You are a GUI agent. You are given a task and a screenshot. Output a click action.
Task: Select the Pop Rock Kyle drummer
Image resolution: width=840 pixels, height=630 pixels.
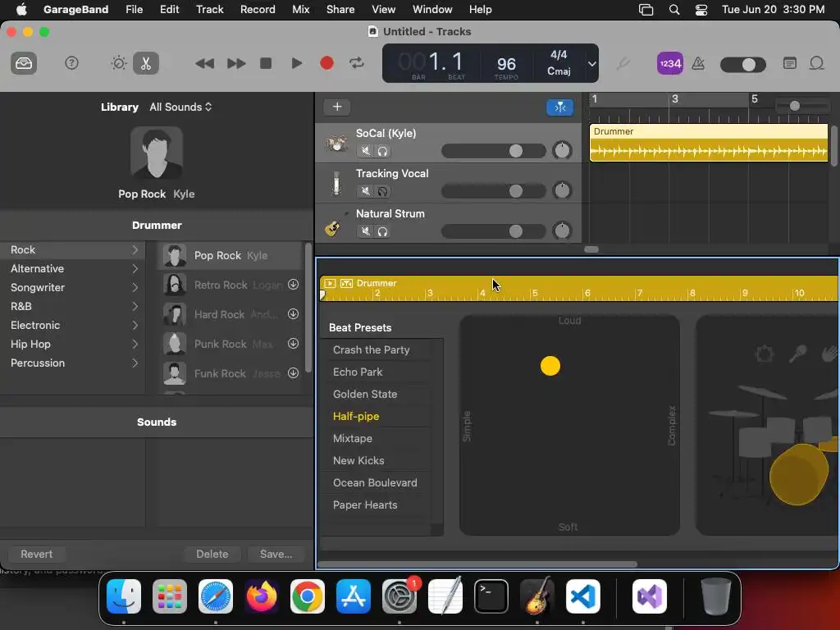tap(231, 256)
